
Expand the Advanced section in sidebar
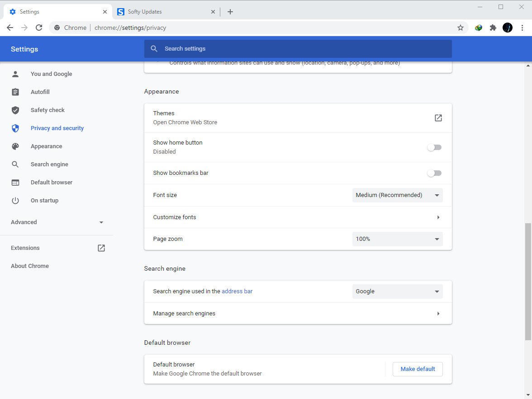[57, 222]
